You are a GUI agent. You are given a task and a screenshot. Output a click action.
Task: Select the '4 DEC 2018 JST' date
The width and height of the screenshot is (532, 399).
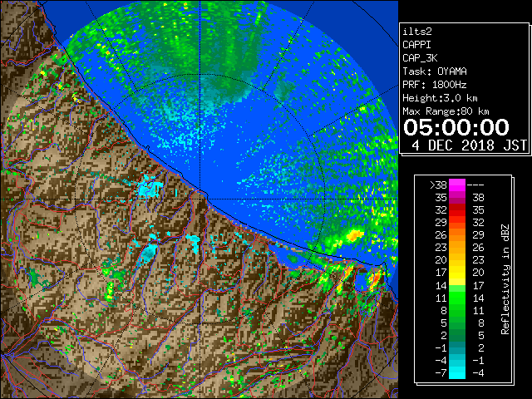pos(469,145)
